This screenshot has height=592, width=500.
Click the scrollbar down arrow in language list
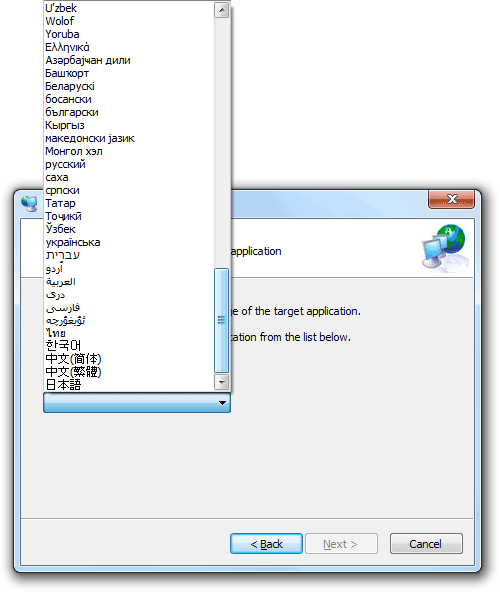(x=222, y=382)
